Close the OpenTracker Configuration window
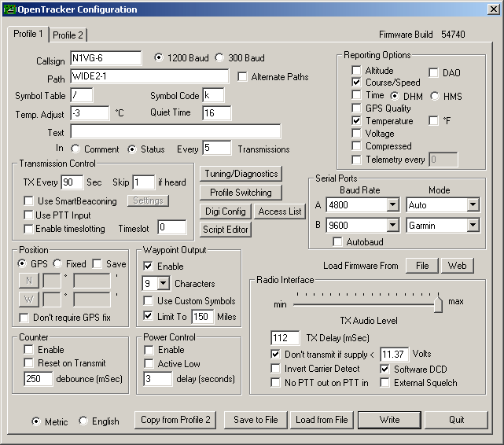504x445 pixels. click(x=494, y=9)
